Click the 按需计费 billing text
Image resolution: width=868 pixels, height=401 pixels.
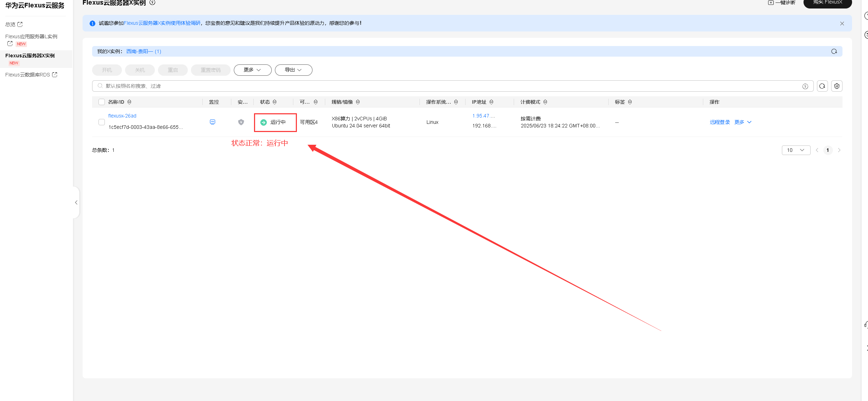coord(531,119)
